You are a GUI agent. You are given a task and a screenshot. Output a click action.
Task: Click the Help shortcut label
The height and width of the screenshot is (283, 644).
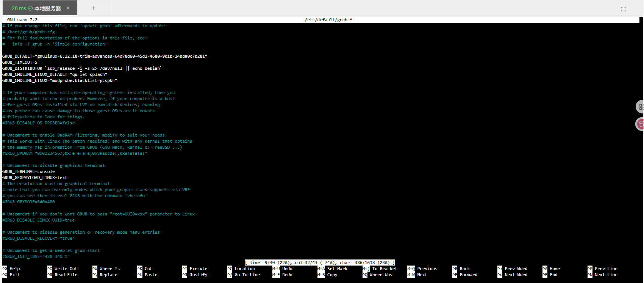point(15,269)
